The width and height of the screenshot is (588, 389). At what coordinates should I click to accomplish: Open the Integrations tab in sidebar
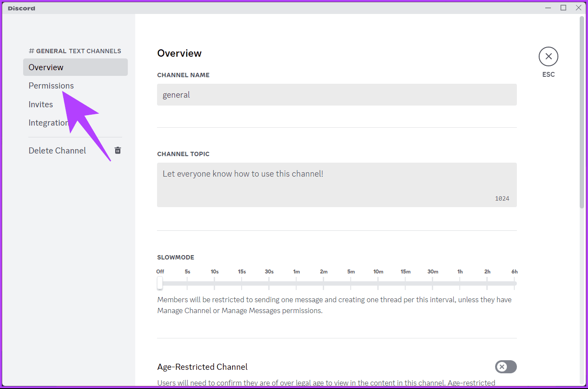pyautogui.click(x=48, y=123)
